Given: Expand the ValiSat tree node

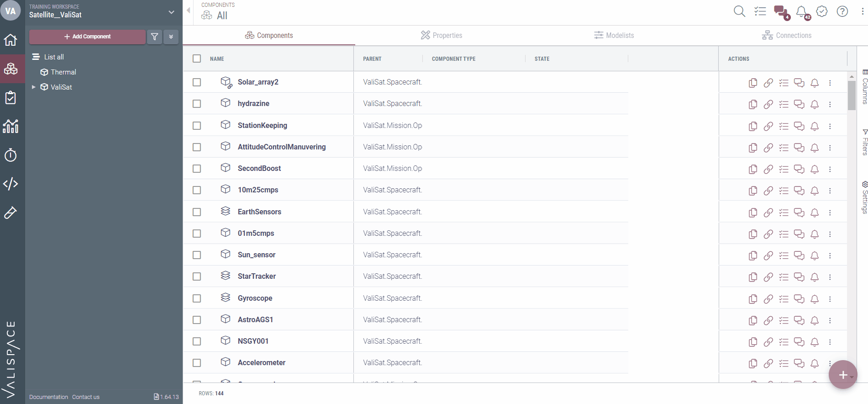Looking at the screenshot, I should point(33,87).
